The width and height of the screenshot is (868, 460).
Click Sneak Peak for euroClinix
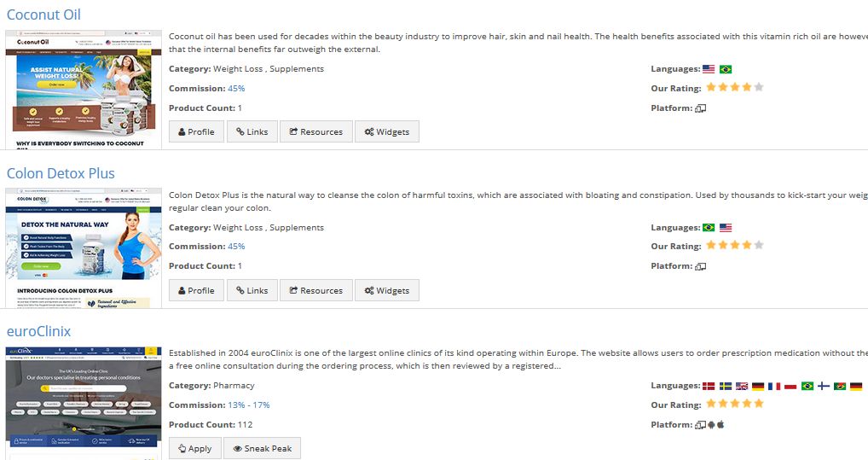[x=263, y=448]
